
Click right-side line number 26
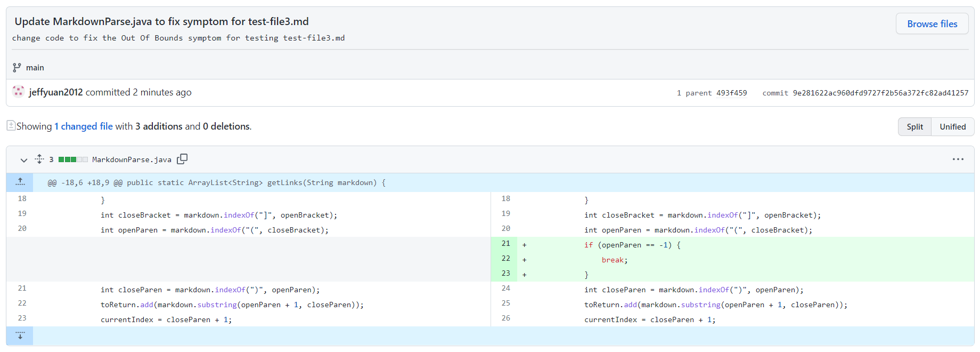pos(505,318)
